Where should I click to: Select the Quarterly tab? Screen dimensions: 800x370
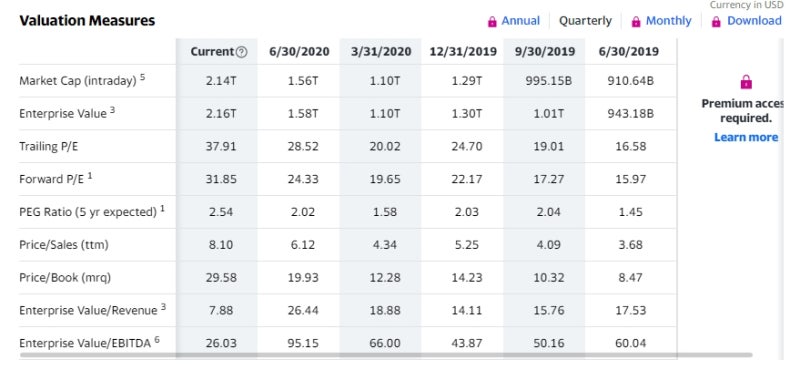click(585, 21)
